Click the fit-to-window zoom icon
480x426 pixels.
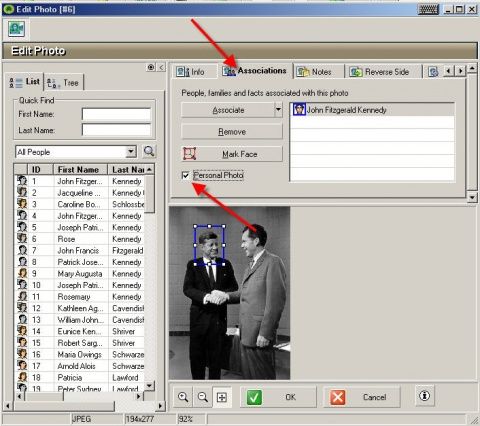(x=222, y=397)
